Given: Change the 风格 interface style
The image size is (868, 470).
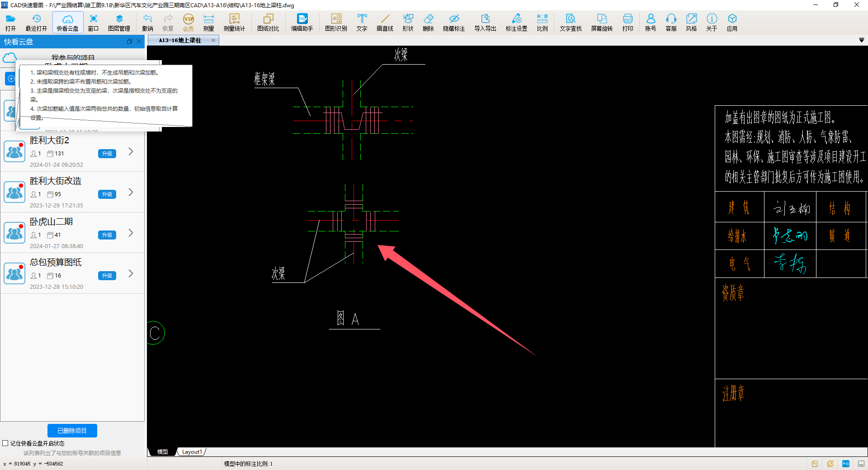Looking at the screenshot, I should [691, 23].
